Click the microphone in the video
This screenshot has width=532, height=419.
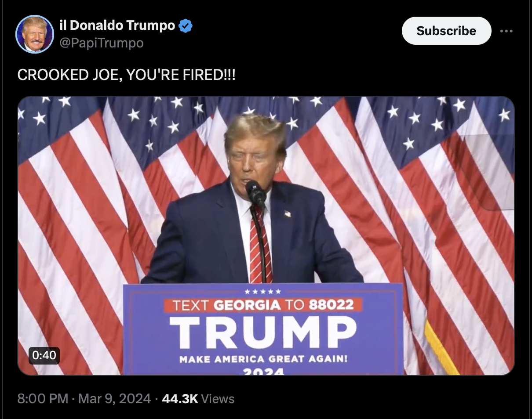(256, 193)
